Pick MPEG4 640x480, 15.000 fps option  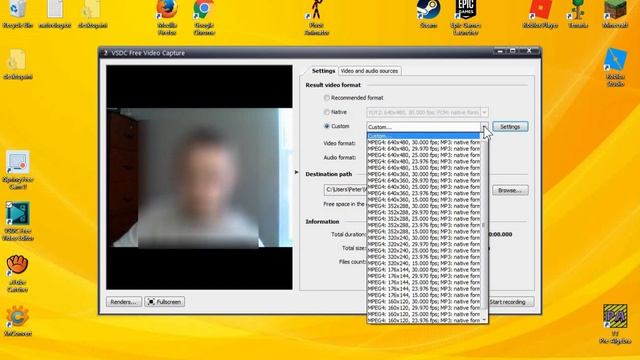click(x=423, y=168)
